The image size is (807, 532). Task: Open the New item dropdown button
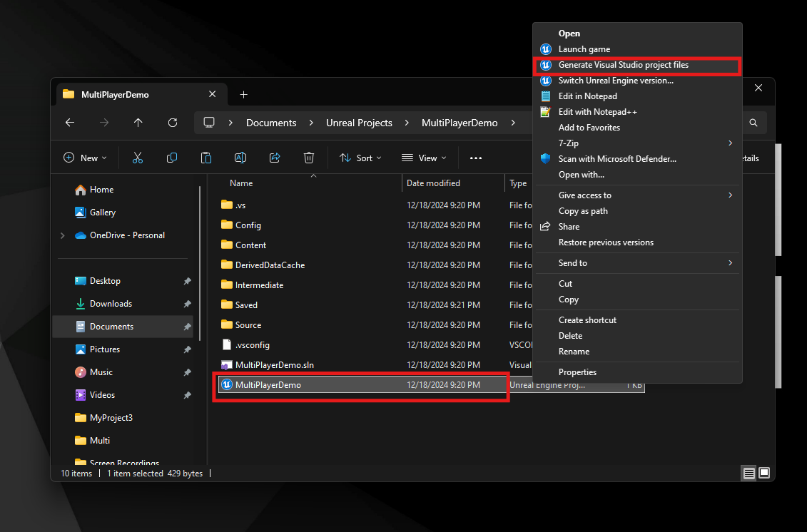pyautogui.click(x=85, y=158)
